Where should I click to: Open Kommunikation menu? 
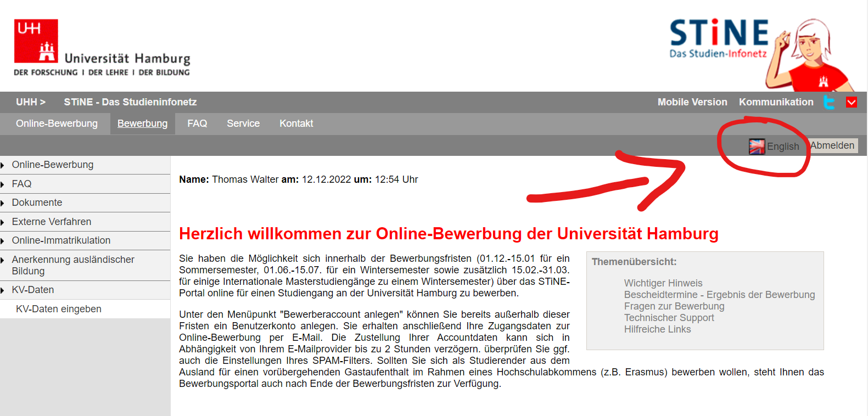coord(776,102)
